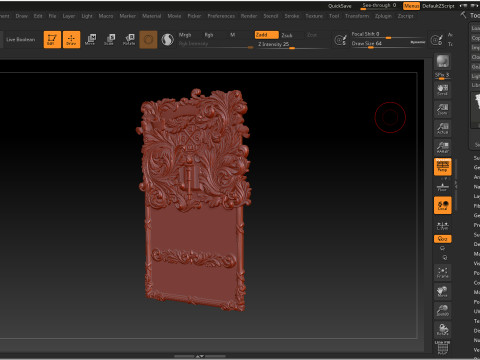Click the AAHalf icon
Image resolution: width=480 pixels, height=360 pixels.
point(443,147)
